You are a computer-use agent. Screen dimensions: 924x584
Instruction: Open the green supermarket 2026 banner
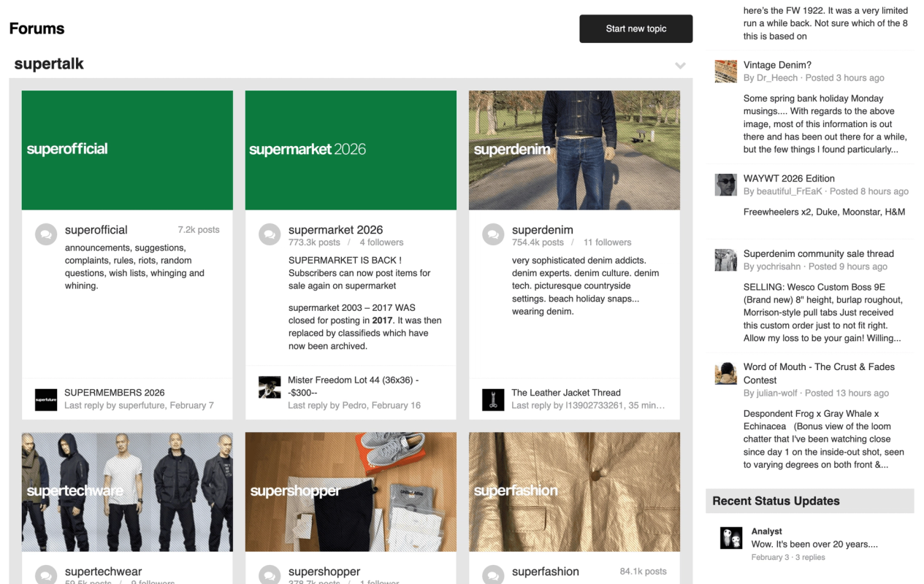[351, 150]
